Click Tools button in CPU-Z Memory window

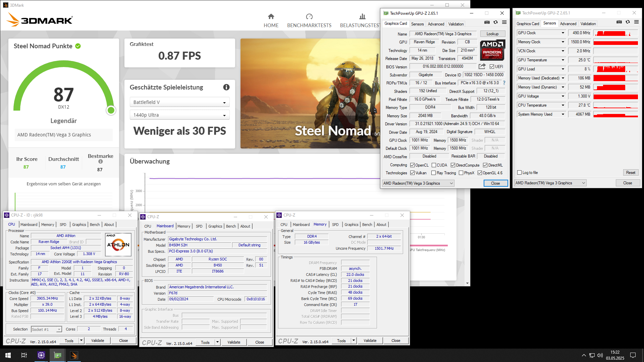[341, 341]
